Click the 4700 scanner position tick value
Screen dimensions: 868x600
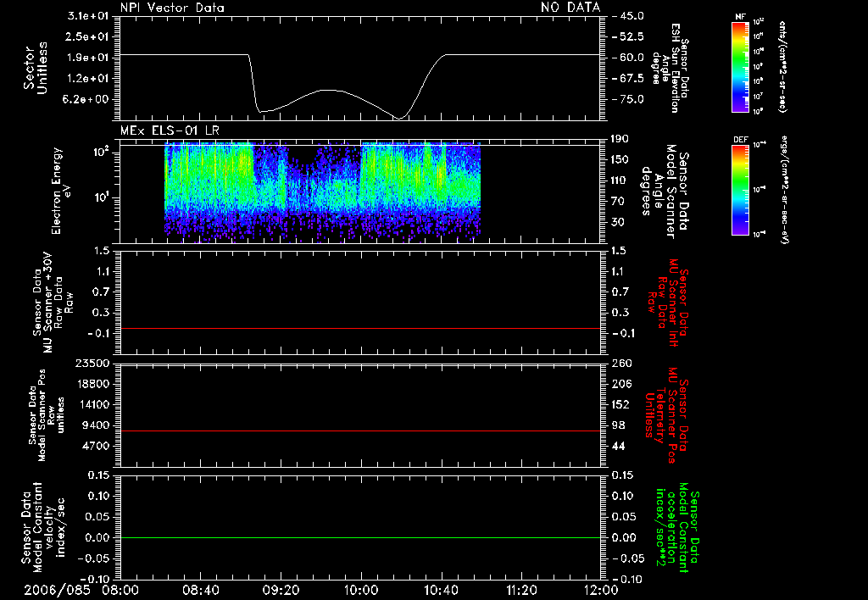tap(96, 446)
